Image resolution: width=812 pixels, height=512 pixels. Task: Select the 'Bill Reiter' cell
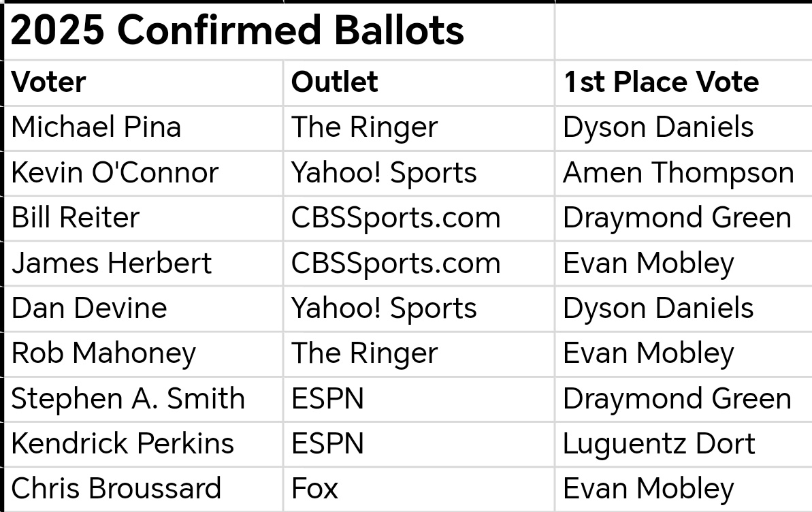tap(144, 218)
